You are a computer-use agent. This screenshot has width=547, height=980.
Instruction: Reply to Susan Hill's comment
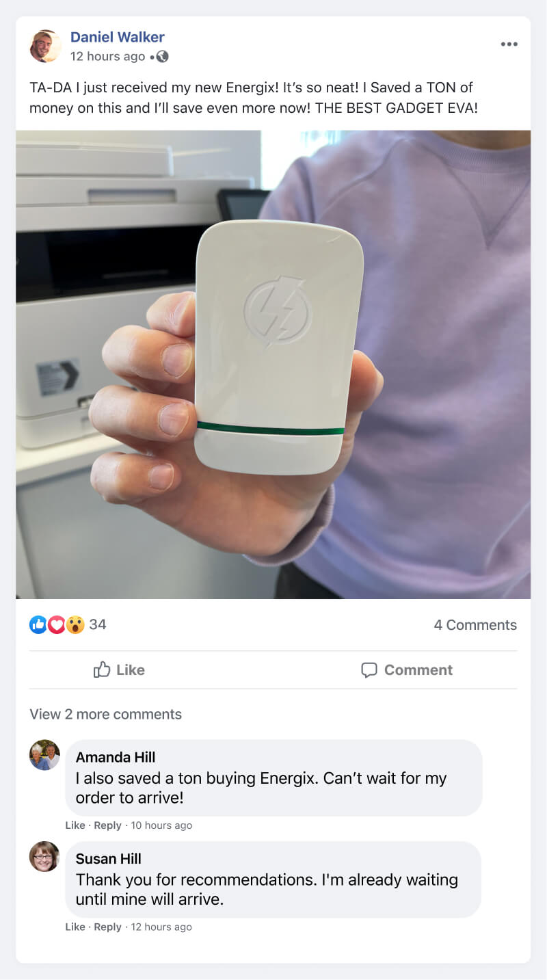107,927
